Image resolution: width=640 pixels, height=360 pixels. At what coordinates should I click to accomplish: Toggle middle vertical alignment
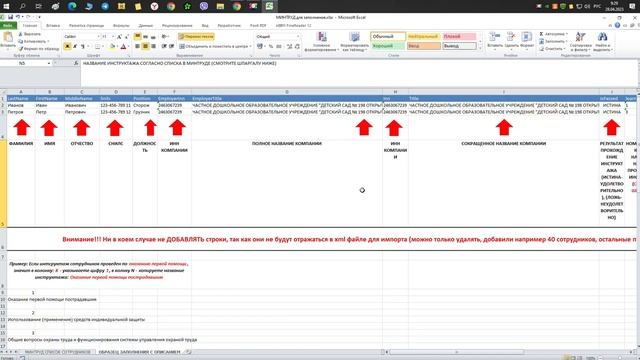click(x=145, y=36)
